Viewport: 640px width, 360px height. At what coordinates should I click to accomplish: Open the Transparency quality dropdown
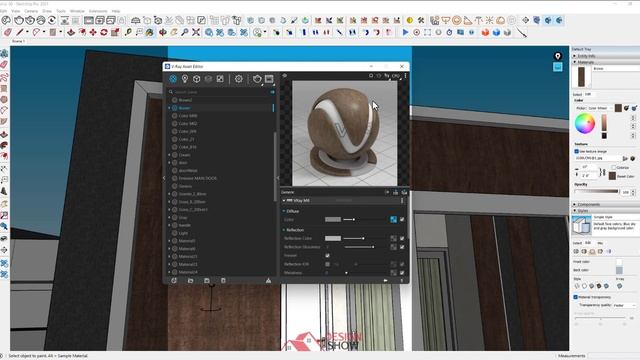[x=624, y=305]
